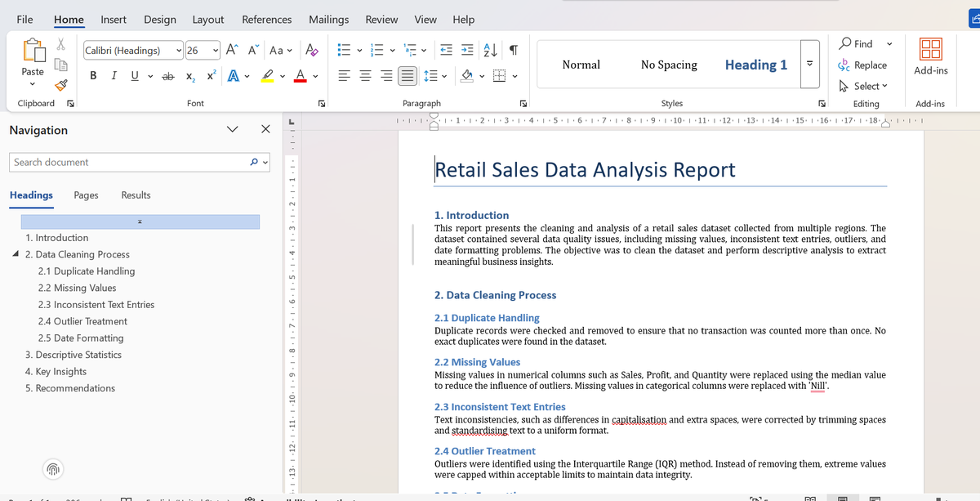The width and height of the screenshot is (980, 501).
Task: Apply Text Effects with the outlined A icon
Action: 234,75
